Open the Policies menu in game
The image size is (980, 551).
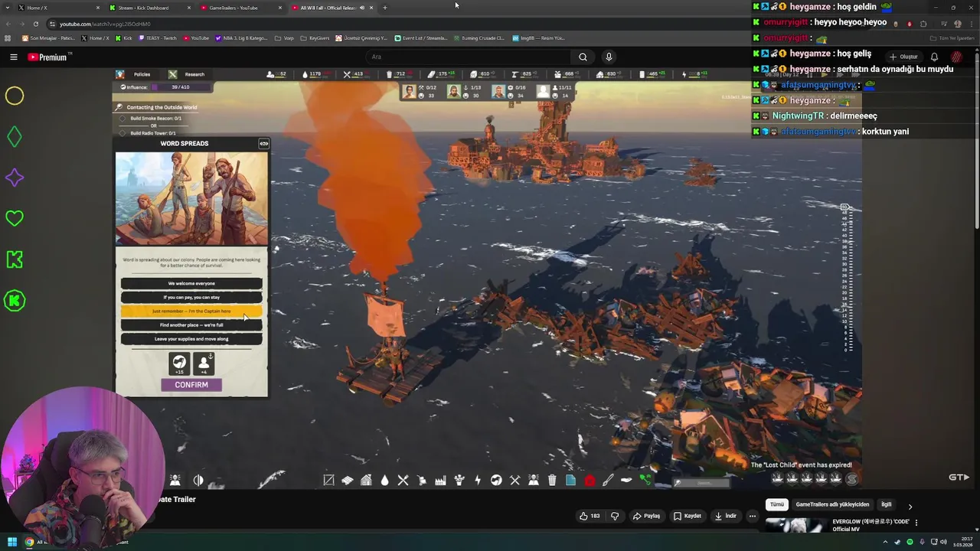134,74
